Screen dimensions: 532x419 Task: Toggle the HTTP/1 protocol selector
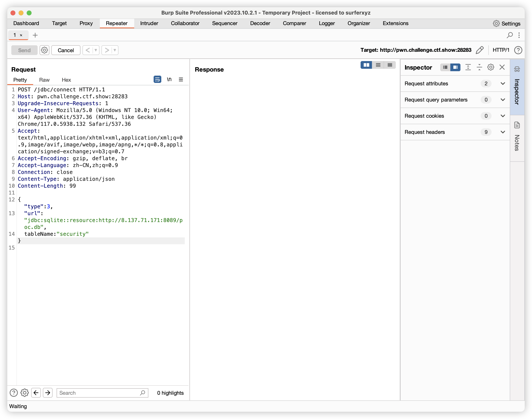(501, 50)
